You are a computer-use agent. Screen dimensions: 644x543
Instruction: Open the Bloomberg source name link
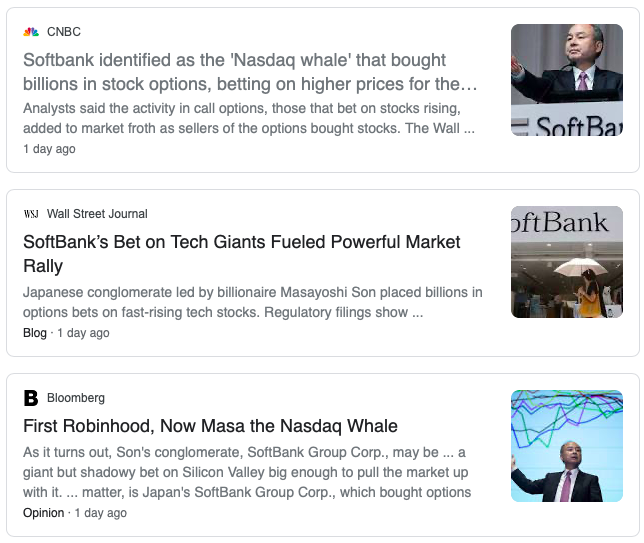point(76,398)
